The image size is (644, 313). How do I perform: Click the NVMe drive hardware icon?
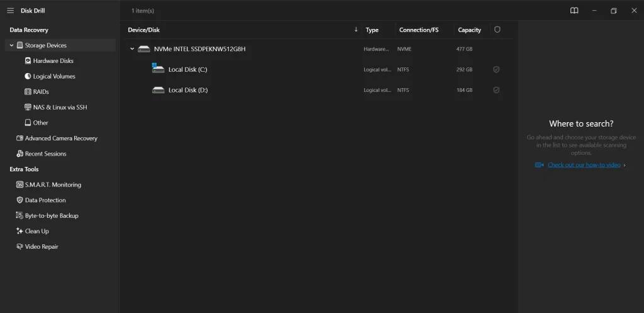tap(144, 49)
